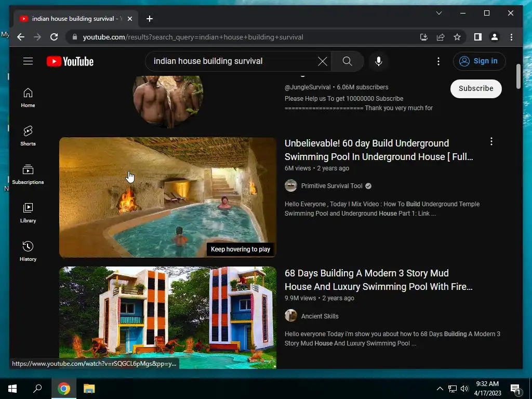Screen dimensions: 532x399
Task: Open Subscriptions in sidebar
Action: coord(28,175)
